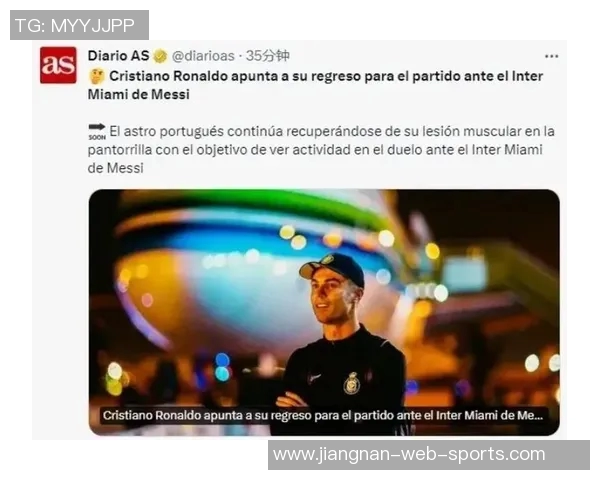Open the Diario AS display name
Viewport: 600px width, 480px height.
pyautogui.click(x=119, y=56)
